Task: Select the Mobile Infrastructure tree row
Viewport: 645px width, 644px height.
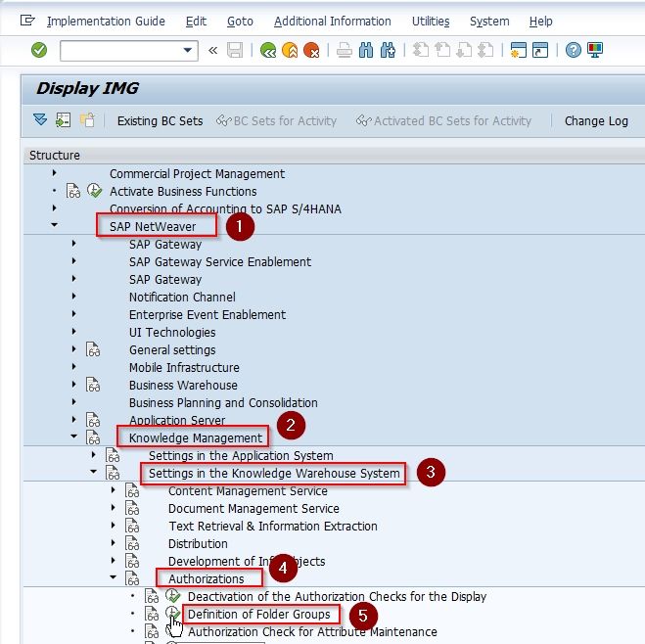Action: 184,367
